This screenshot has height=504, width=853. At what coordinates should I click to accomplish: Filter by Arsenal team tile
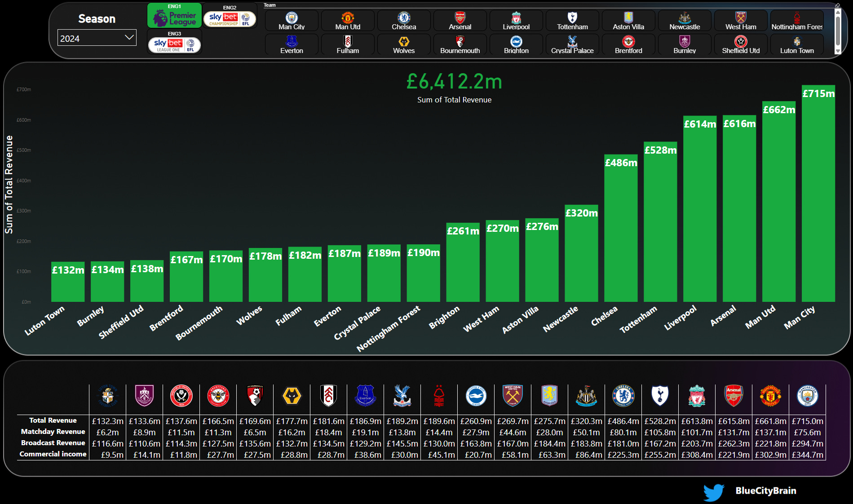pyautogui.click(x=460, y=21)
